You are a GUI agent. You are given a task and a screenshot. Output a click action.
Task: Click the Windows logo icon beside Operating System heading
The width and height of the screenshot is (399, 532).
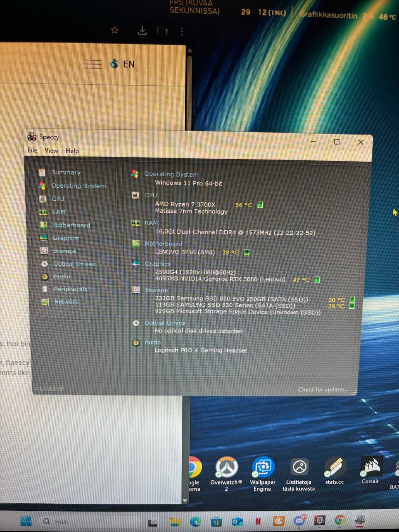135,174
